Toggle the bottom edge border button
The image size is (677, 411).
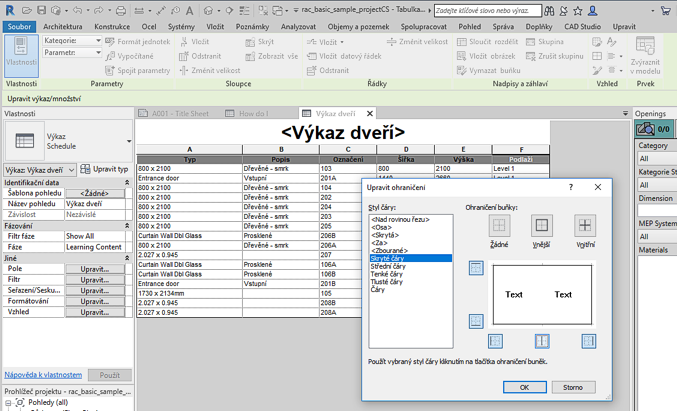(x=476, y=321)
